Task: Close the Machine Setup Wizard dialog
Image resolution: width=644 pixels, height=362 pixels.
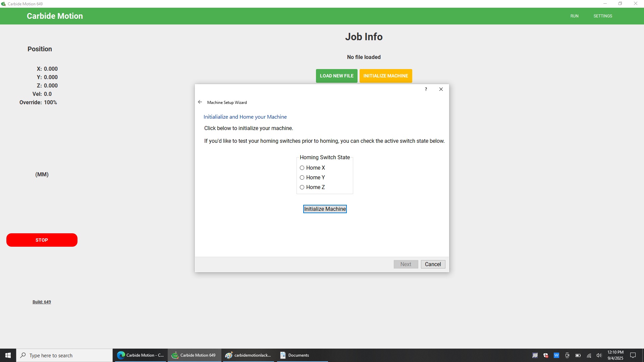Action: click(441, 89)
